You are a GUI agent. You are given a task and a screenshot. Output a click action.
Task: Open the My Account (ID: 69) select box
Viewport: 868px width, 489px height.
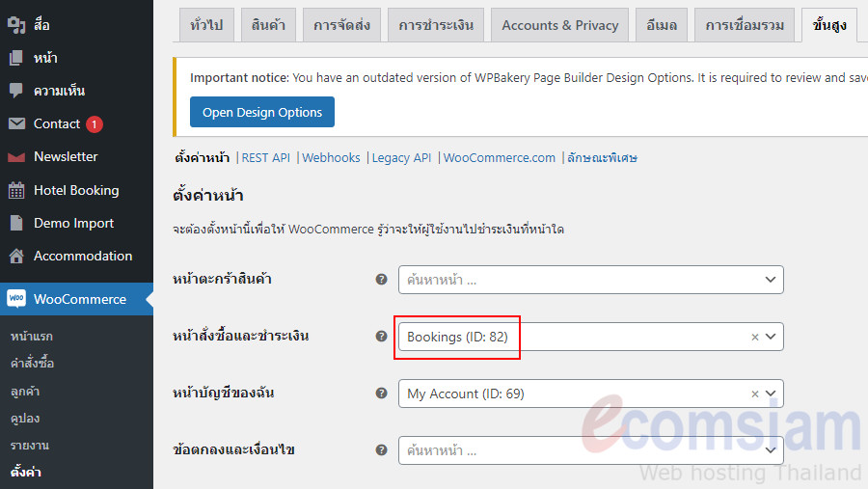click(590, 394)
